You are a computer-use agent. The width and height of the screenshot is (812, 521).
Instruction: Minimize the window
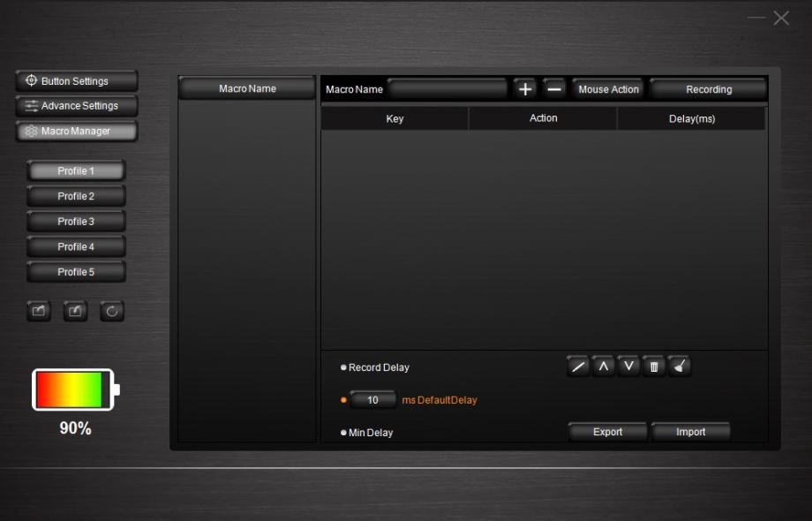[x=756, y=18]
